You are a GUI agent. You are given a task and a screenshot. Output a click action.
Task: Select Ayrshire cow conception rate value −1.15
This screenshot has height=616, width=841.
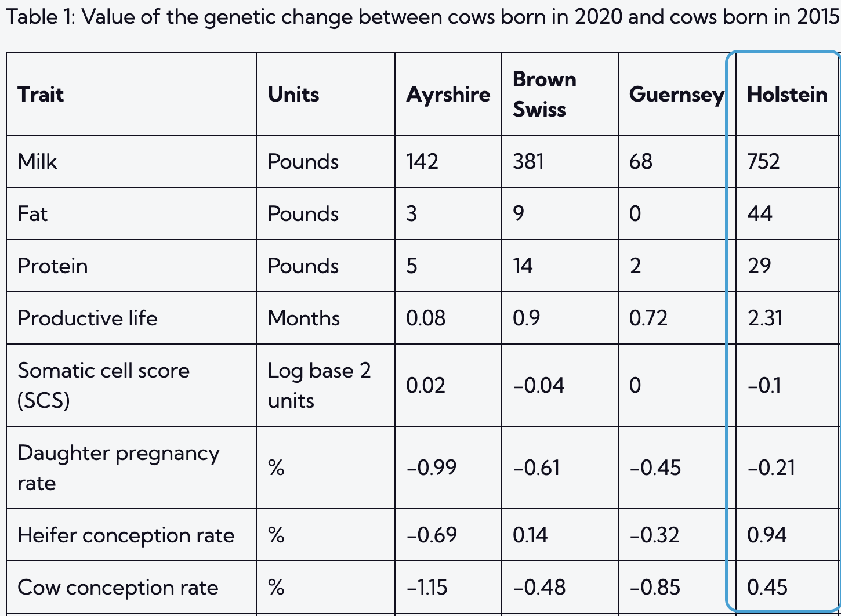(x=427, y=587)
